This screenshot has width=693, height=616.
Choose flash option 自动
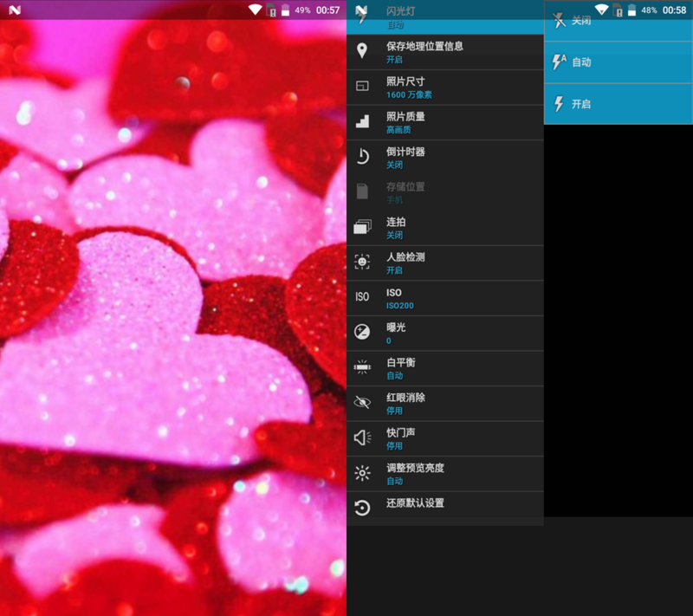619,62
